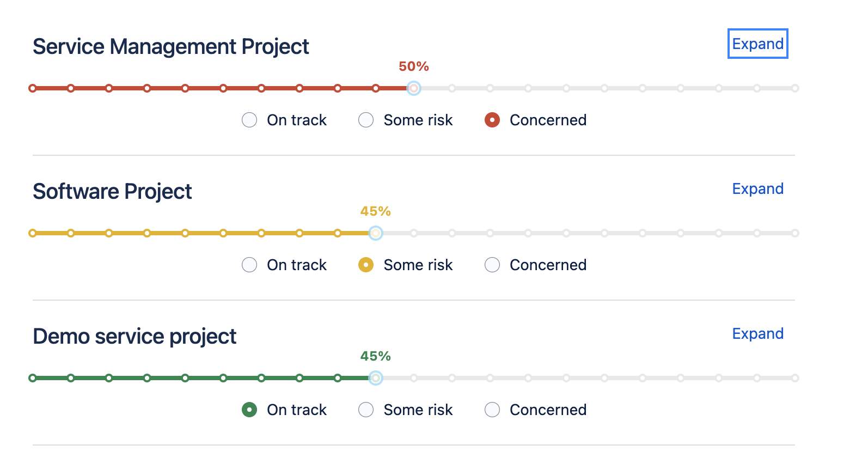The height and width of the screenshot is (451, 868).
Task: Expand the Service Management Project section
Action: pyautogui.click(x=757, y=44)
